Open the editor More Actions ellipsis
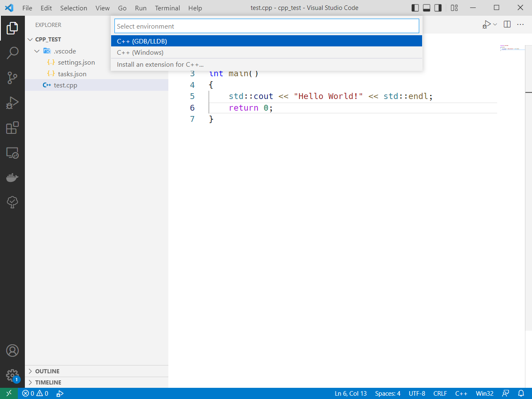 tap(520, 24)
